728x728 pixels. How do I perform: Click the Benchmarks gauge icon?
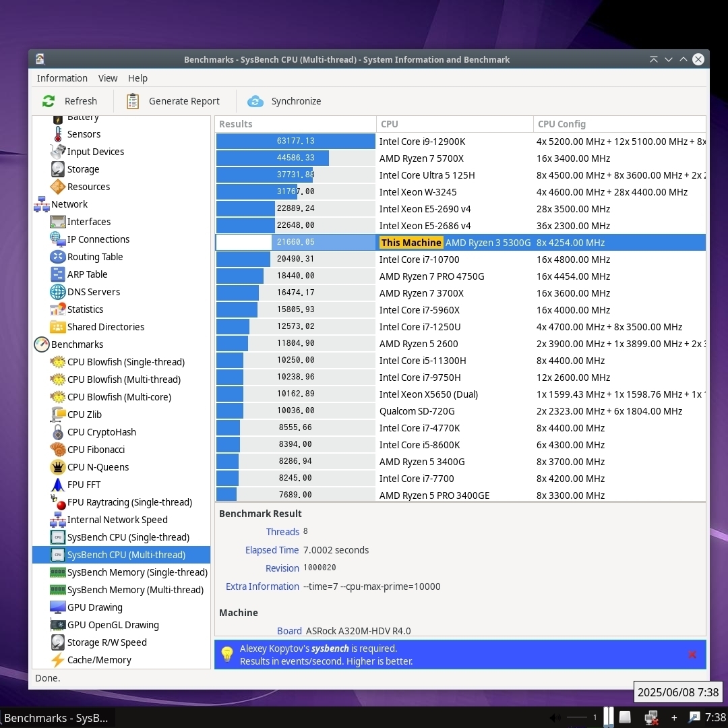(x=42, y=344)
